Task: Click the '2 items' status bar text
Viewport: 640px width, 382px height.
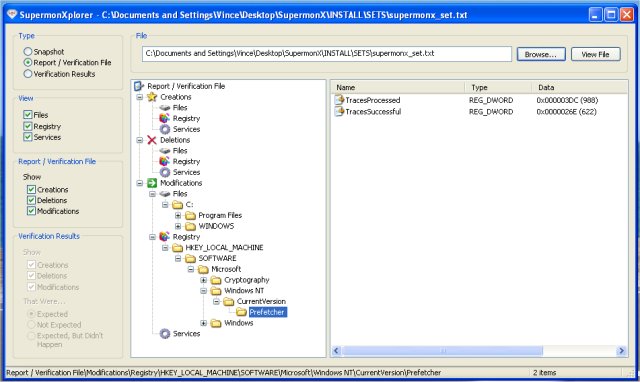Action: pyautogui.click(x=544, y=373)
